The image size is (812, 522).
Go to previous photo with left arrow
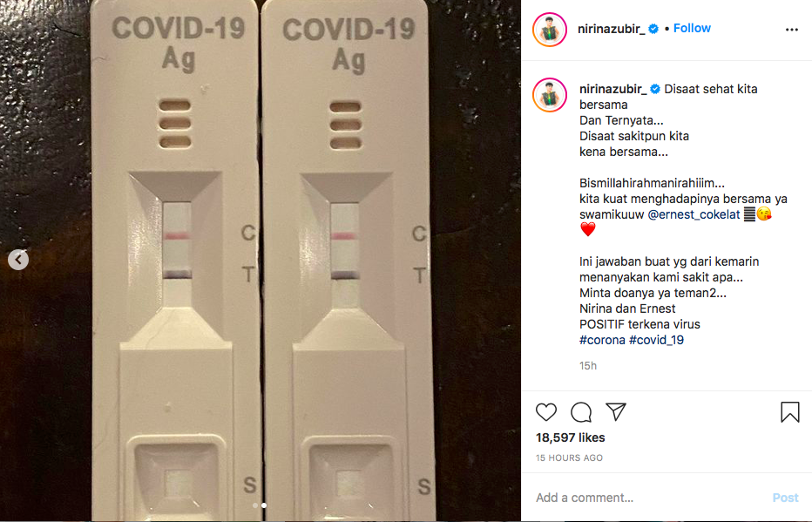18,260
